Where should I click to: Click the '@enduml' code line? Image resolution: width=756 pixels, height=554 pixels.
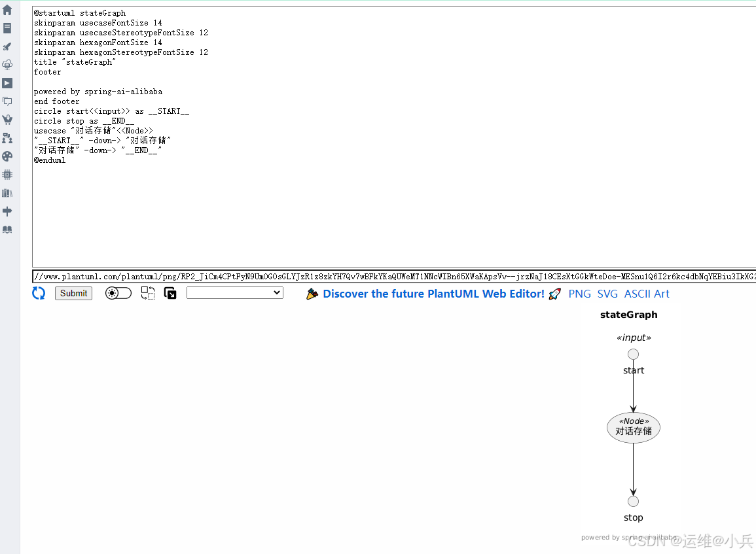coord(50,160)
